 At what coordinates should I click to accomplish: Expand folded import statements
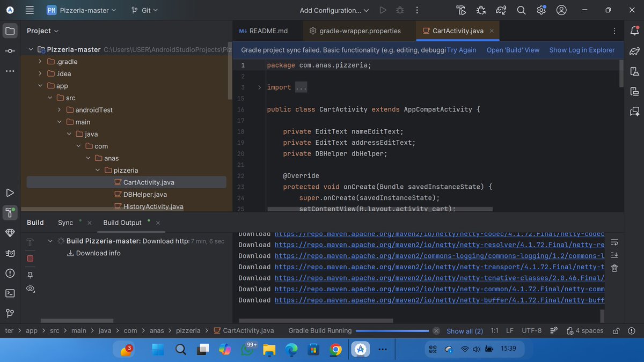[259, 87]
